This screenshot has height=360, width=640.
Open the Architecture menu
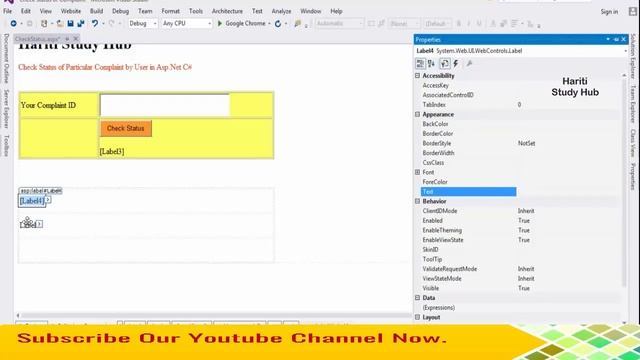pos(227,11)
